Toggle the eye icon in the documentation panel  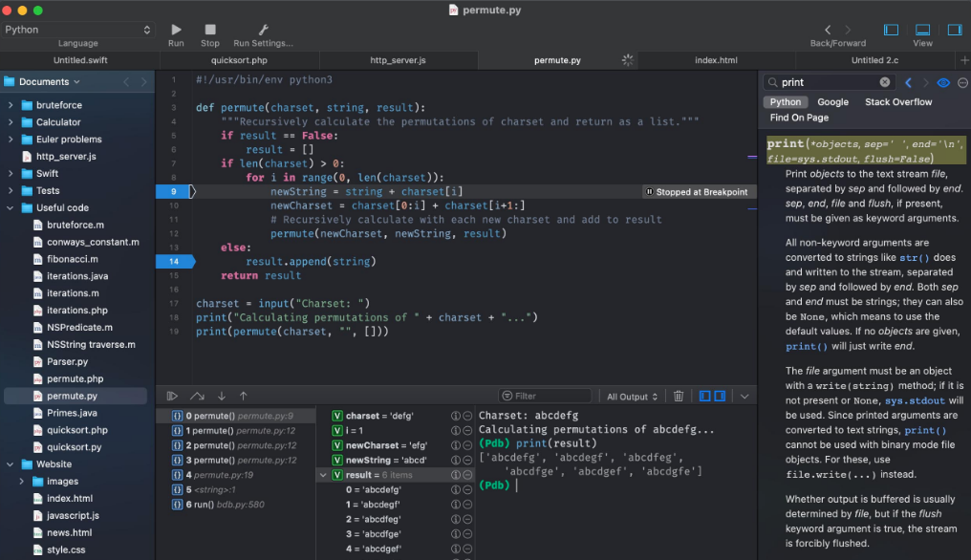943,83
